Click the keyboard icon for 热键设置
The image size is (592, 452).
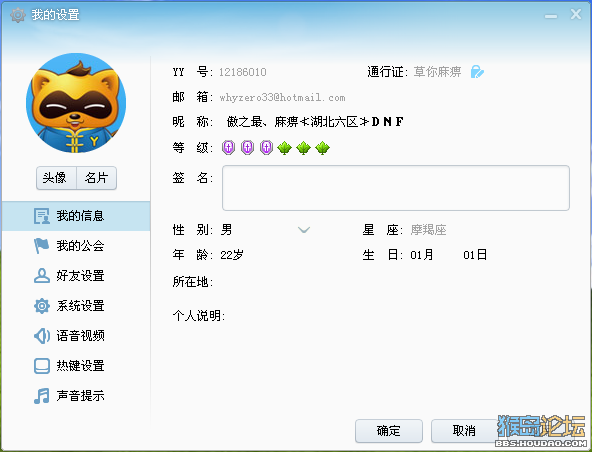point(42,366)
